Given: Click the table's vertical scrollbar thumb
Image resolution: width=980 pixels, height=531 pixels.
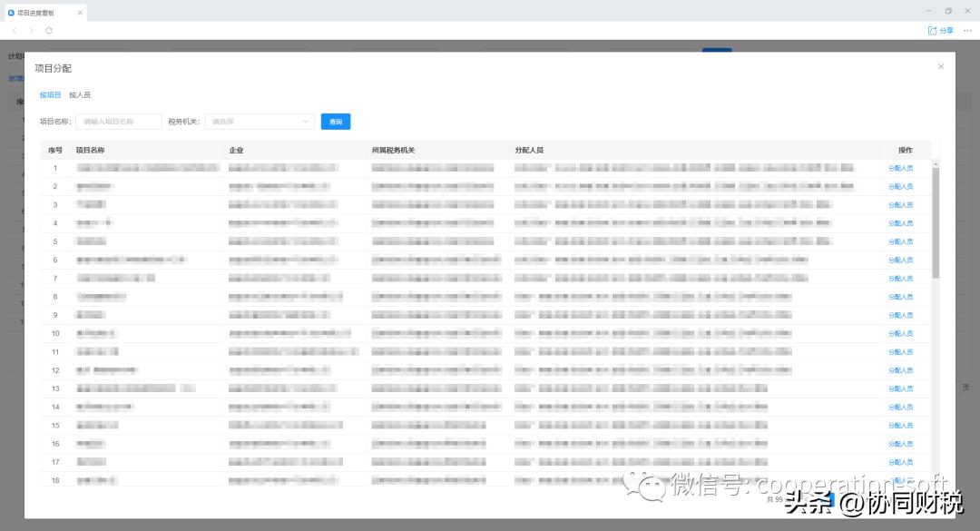Looking at the screenshot, I should coord(936,222).
